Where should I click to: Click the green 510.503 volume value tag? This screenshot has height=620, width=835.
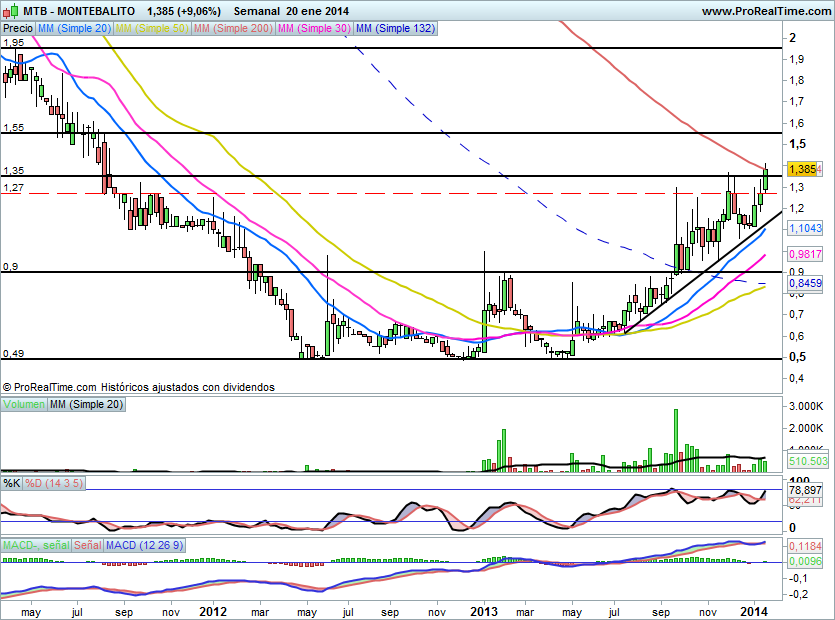click(806, 462)
